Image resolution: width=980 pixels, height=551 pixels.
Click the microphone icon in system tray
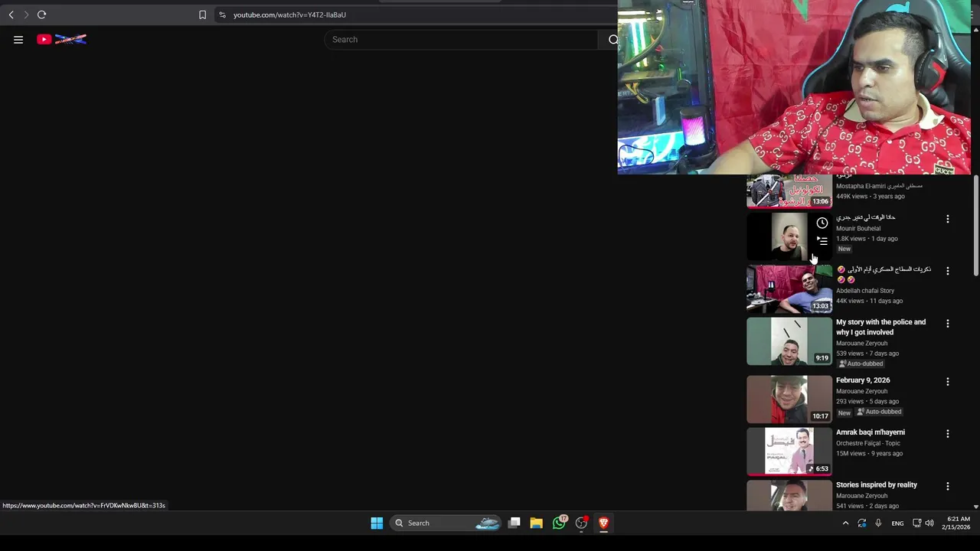tap(878, 523)
